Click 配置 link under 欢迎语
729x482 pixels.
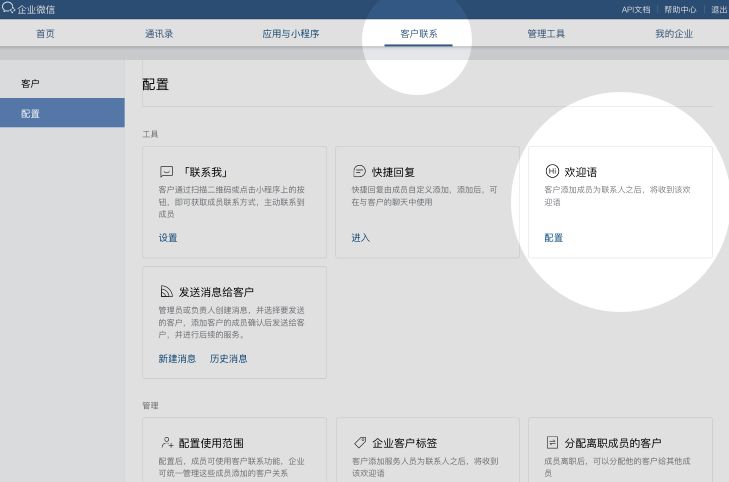pos(553,238)
